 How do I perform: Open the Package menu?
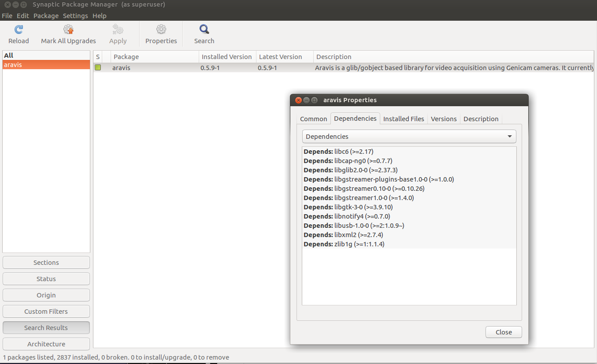[46, 16]
